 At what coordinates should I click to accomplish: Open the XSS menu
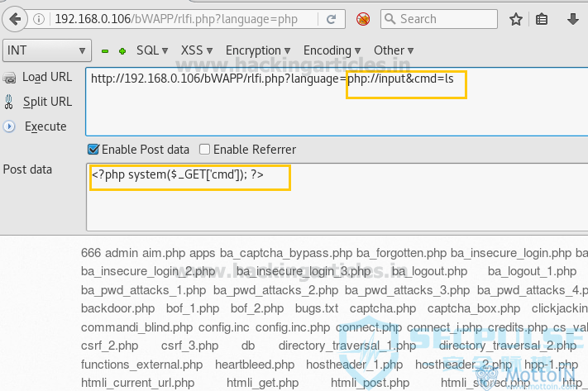click(197, 50)
